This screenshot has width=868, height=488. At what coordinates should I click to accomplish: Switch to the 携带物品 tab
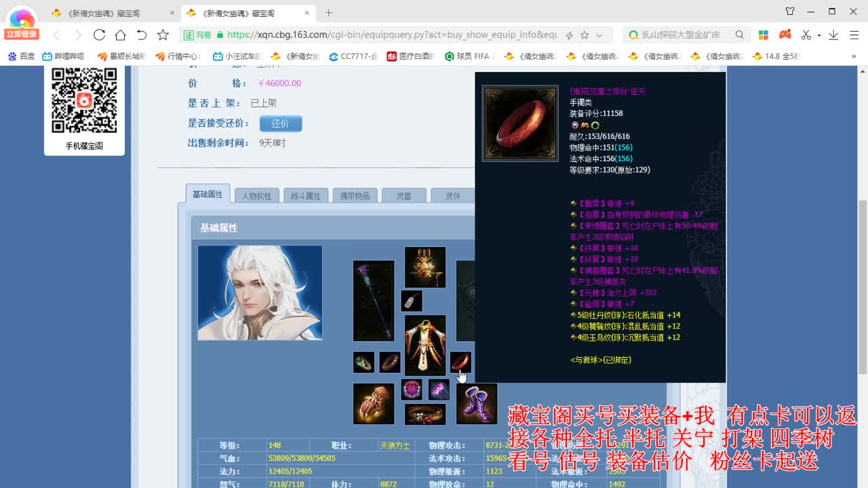[355, 195]
